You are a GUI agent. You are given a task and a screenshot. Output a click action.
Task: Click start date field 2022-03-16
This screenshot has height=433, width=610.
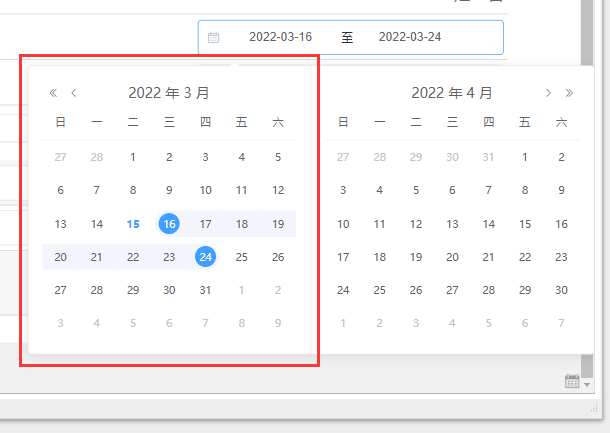(x=280, y=37)
